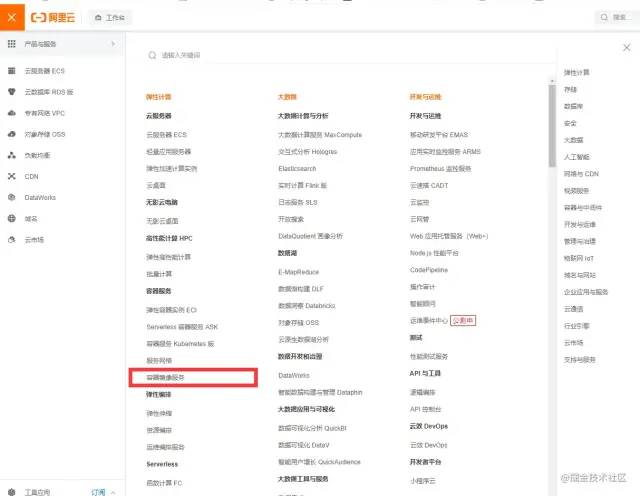Jump to the 存储 category on the right

pyautogui.click(x=570, y=89)
